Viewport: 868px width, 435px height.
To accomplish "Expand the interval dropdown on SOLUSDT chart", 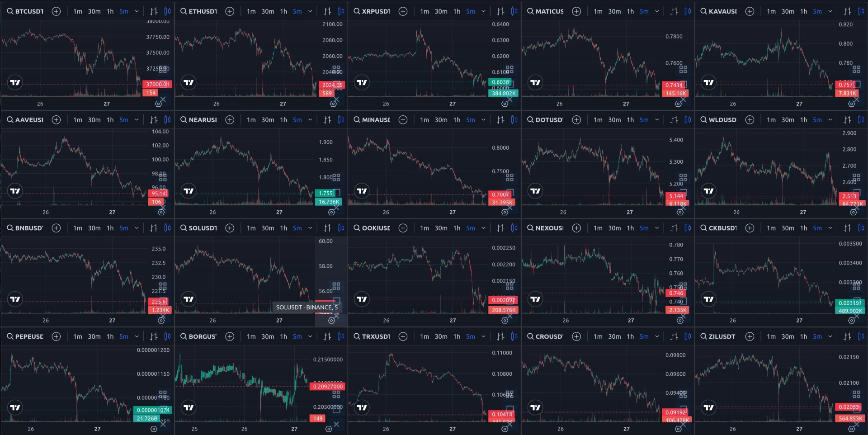I will click(310, 228).
